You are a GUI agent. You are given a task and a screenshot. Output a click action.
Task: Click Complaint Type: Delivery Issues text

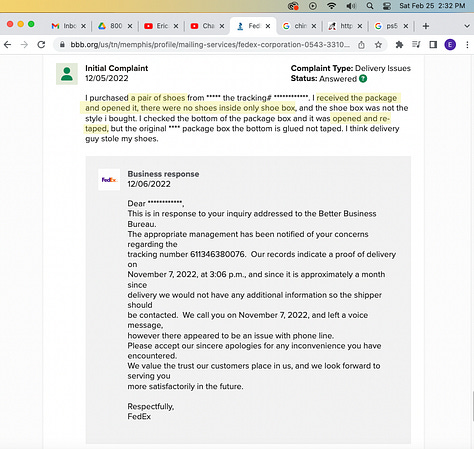click(351, 68)
